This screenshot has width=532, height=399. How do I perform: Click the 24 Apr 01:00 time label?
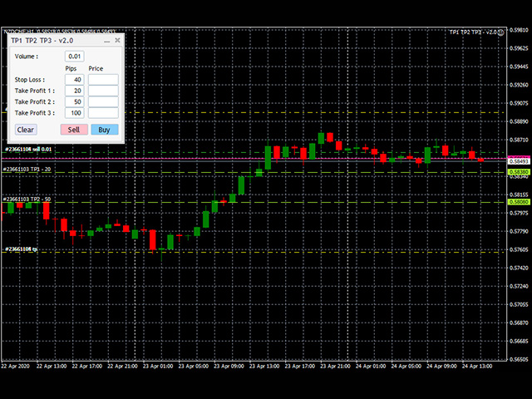[371, 367]
